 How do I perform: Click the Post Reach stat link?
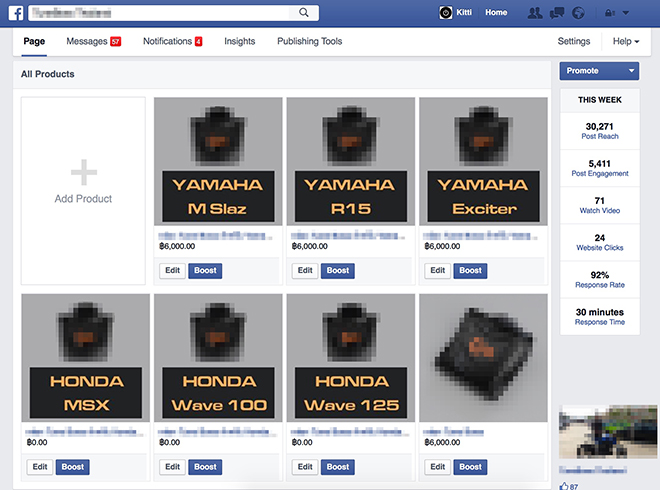[x=600, y=136]
